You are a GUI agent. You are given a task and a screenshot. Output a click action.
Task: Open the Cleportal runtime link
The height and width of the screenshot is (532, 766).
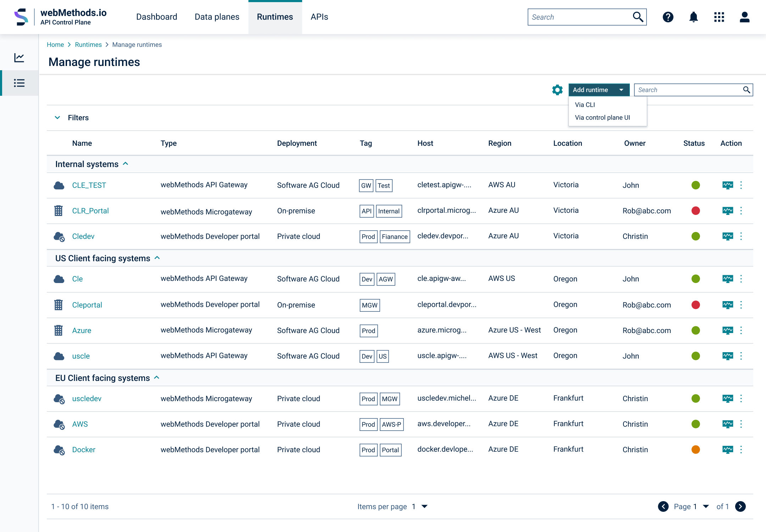pos(87,305)
